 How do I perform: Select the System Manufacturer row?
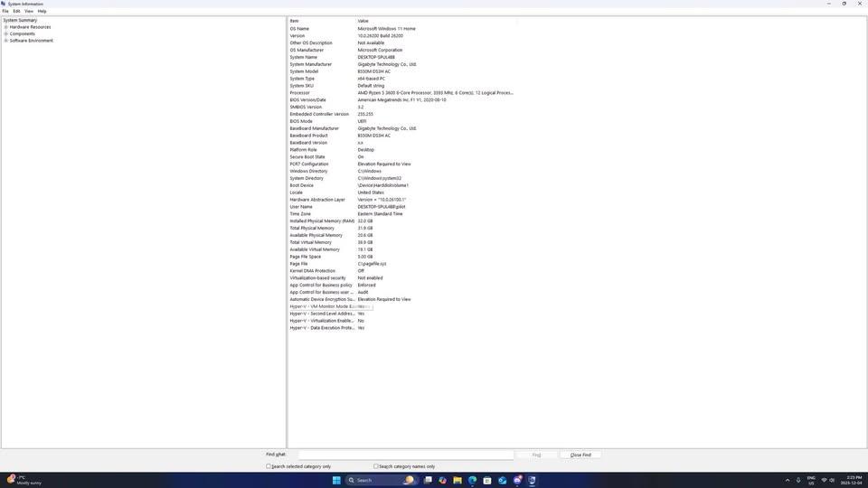point(402,64)
